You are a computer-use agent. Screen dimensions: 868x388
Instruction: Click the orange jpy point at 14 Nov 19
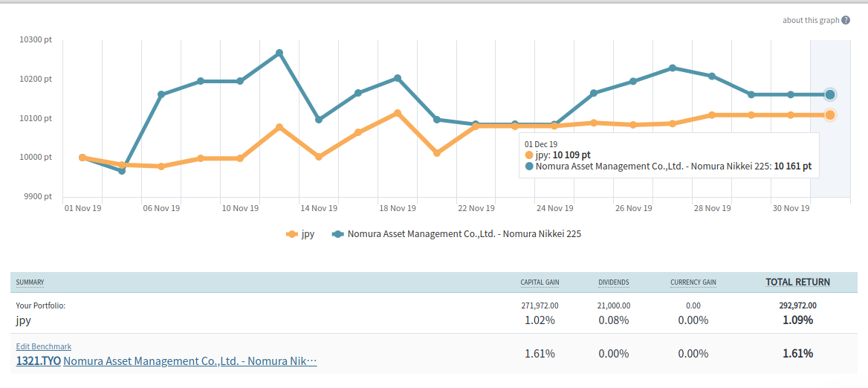pyautogui.click(x=319, y=157)
